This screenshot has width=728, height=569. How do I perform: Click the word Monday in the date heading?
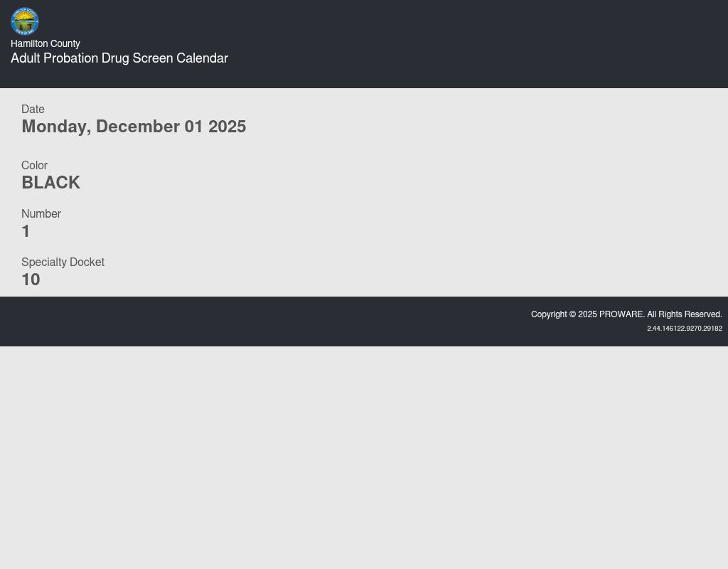pyautogui.click(x=54, y=127)
